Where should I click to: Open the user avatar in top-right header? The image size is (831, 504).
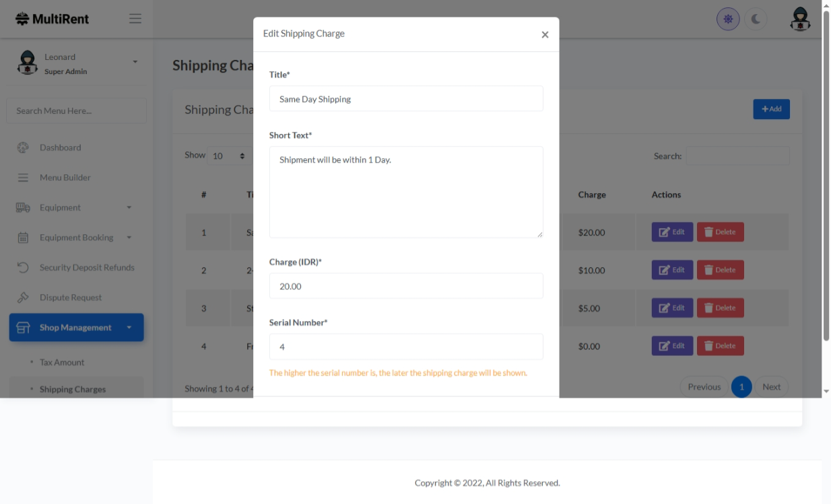click(x=799, y=19)
